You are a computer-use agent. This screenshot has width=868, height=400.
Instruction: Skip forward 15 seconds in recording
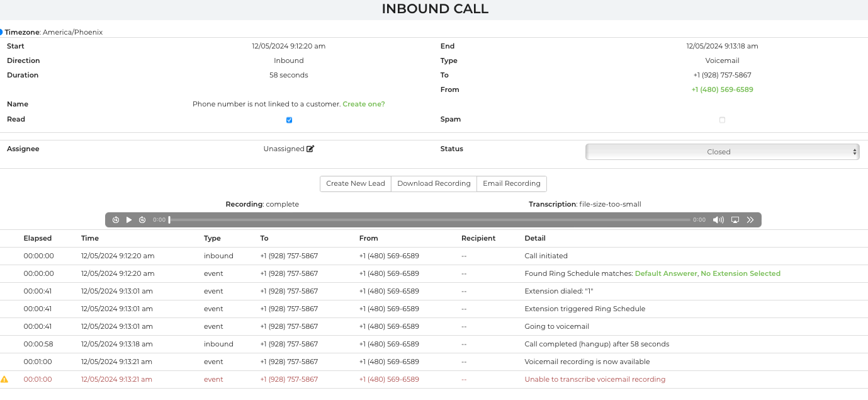[x=142, y=220]
